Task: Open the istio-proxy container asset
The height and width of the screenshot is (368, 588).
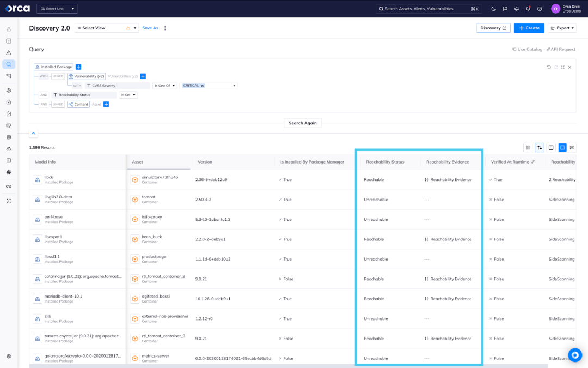Action: coord(152,216)
